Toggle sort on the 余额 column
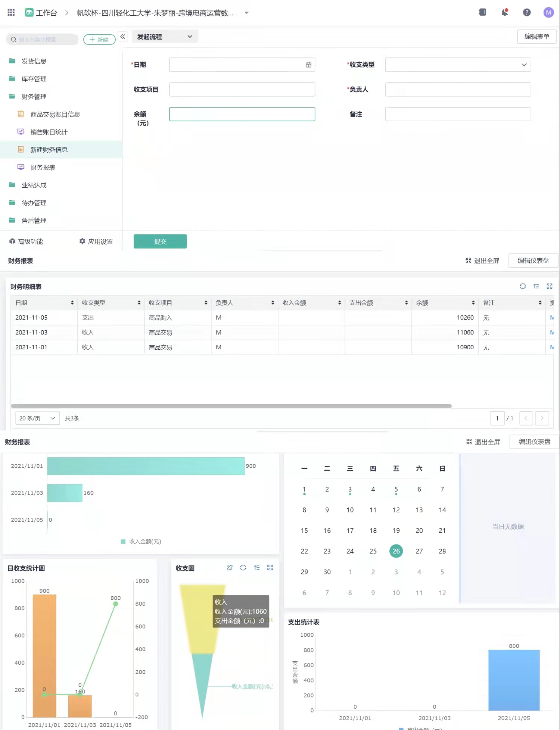This screenshot has height=730, width=560. click(473, 303)
